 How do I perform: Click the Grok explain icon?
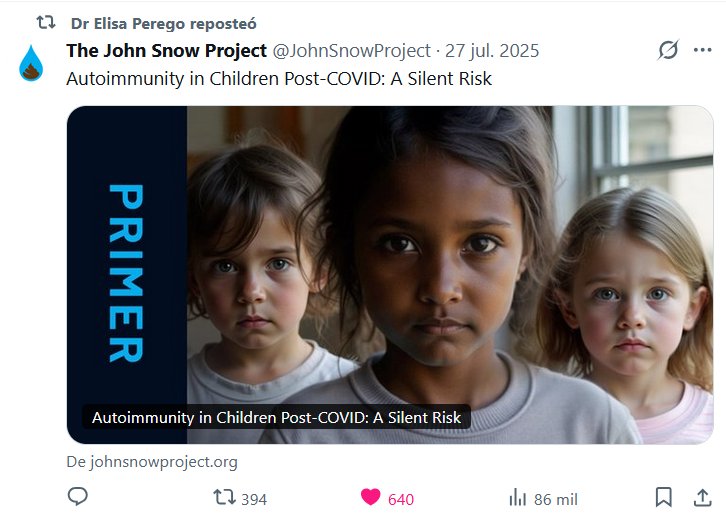tap(668, 50)
